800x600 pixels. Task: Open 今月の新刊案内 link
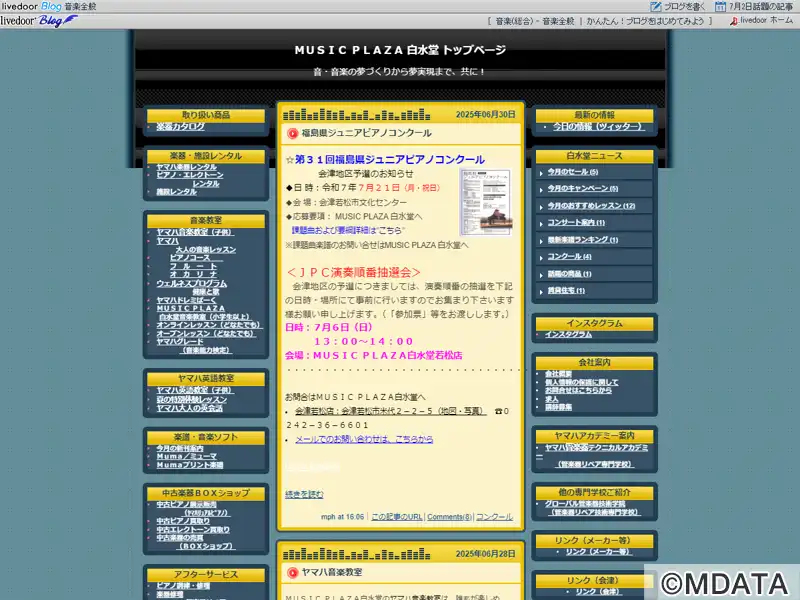coord(180,448)
